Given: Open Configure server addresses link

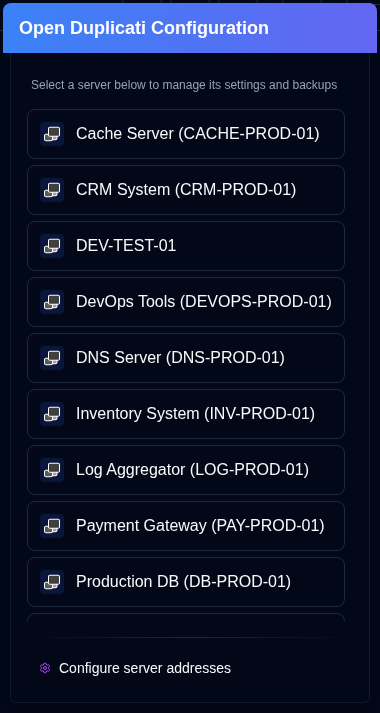Looking at the screenshot, I should click(135, 668).
